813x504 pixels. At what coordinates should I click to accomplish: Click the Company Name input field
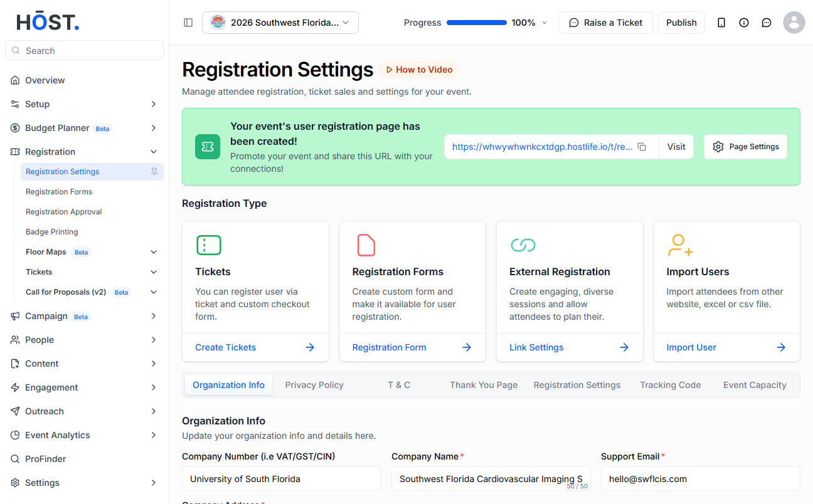[x=491, y=478]
